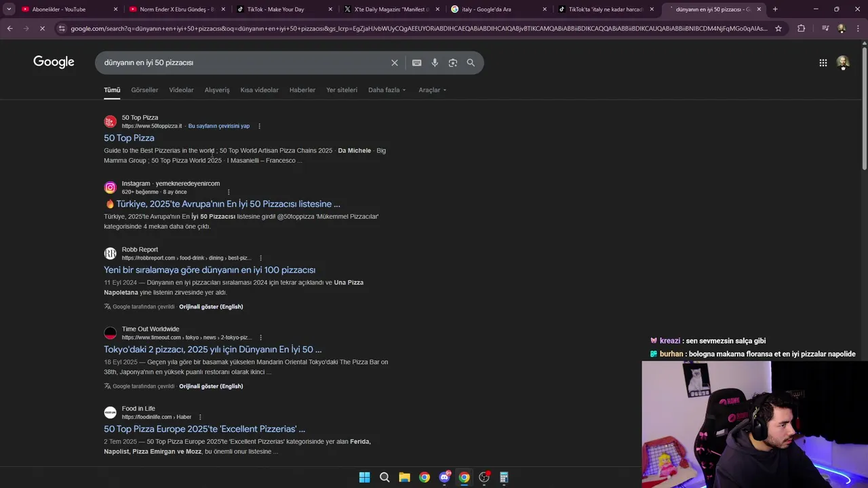Open OBS Studio from the taskbar
Image resolution: width=868 pixels, height=488 pixels.
[x=484, y=477]
